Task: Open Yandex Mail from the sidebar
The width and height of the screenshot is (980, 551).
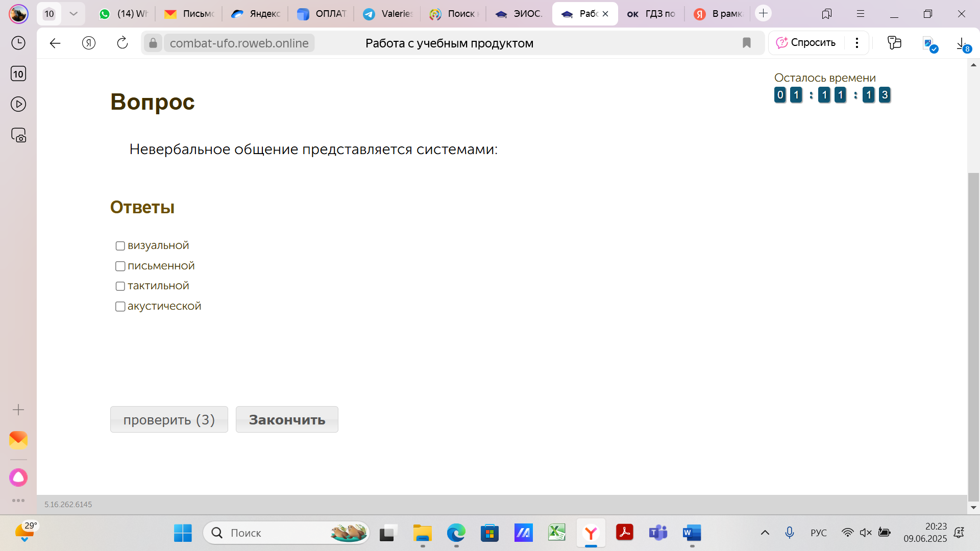Action: pyautogui.click(x=18, y=440)
